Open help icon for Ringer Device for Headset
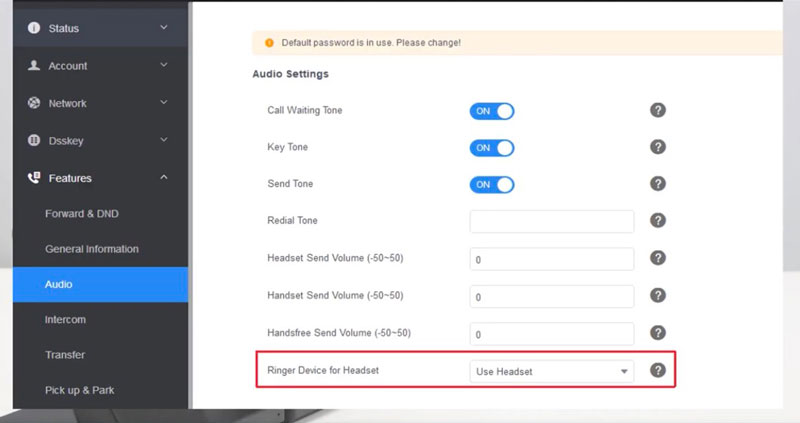The height and width of the screenshot is (423, 800). click(658, 370)
